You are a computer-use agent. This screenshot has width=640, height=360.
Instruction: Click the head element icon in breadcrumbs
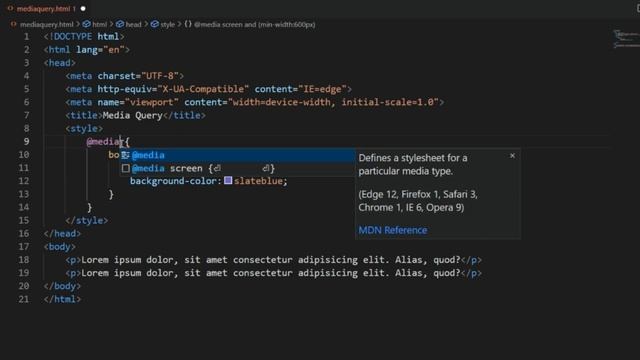pyautogui.click(x=120, y=24)
